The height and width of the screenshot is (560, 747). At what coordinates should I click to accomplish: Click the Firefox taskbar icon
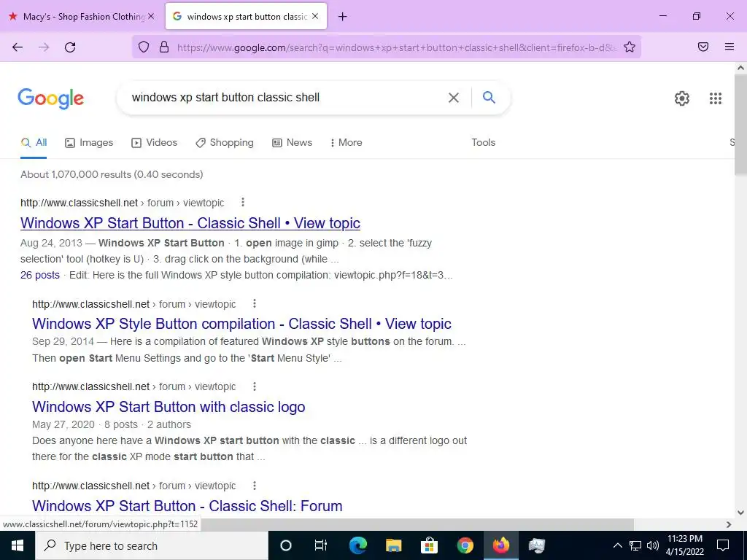(500, 545)
